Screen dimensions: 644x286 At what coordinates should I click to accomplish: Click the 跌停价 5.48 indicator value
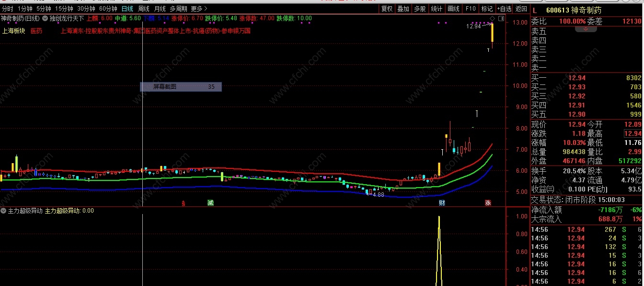[x=221, y=18]
